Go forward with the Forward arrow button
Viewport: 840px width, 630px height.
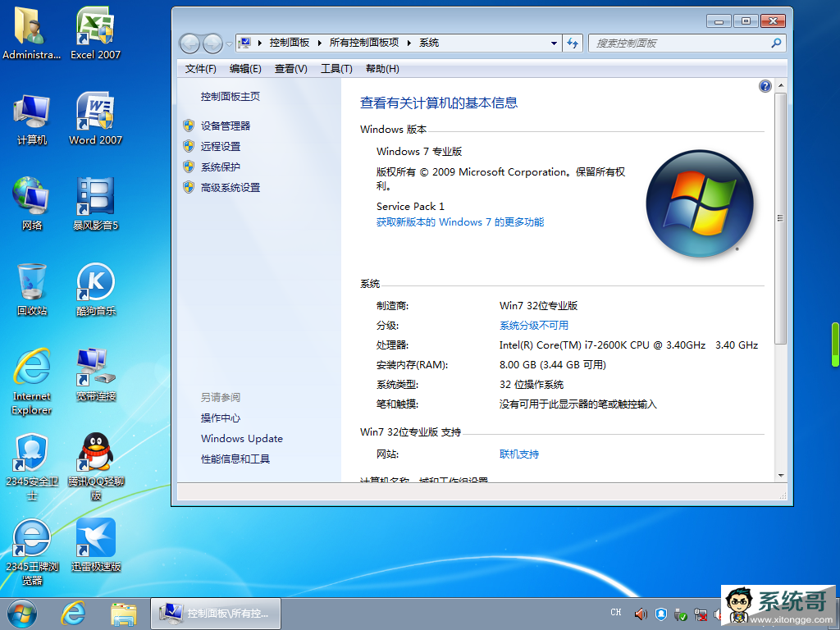[212, 43]
